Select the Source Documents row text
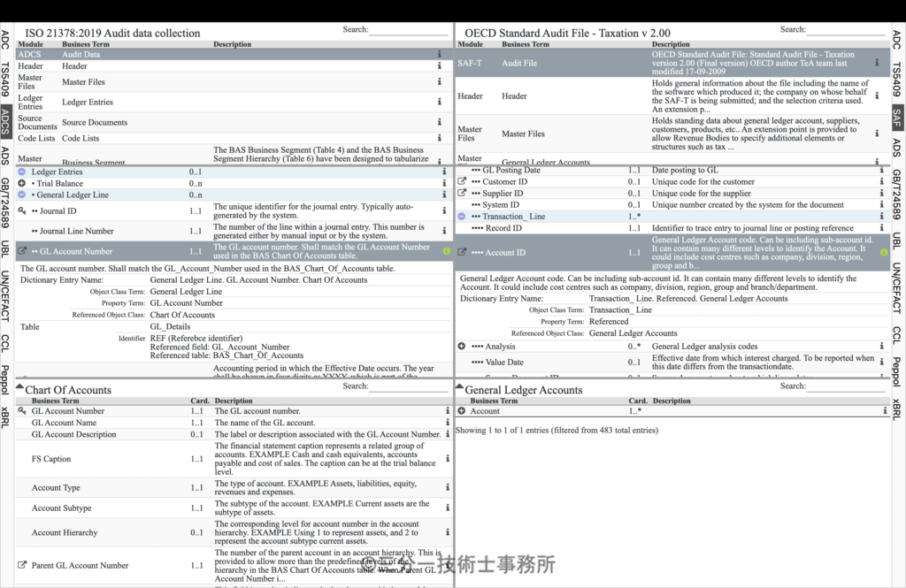This screenshot has width=906, height=588. (95, 122)
